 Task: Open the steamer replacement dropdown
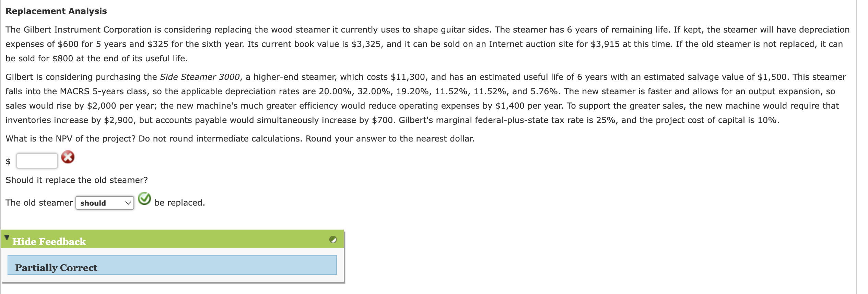[105, 203]
